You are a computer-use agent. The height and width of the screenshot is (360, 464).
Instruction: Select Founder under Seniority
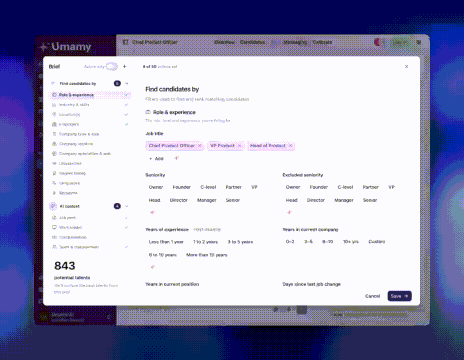182,187
